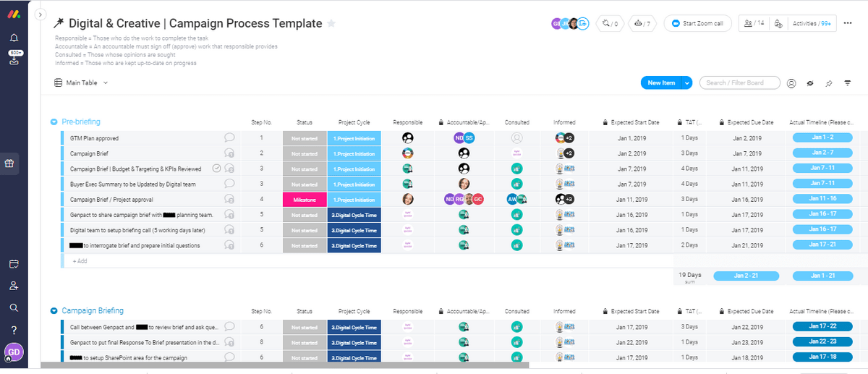Click the pin columns icon
Image resolution: width=868 pixels, height=374 pixels.
click(829, 83)
